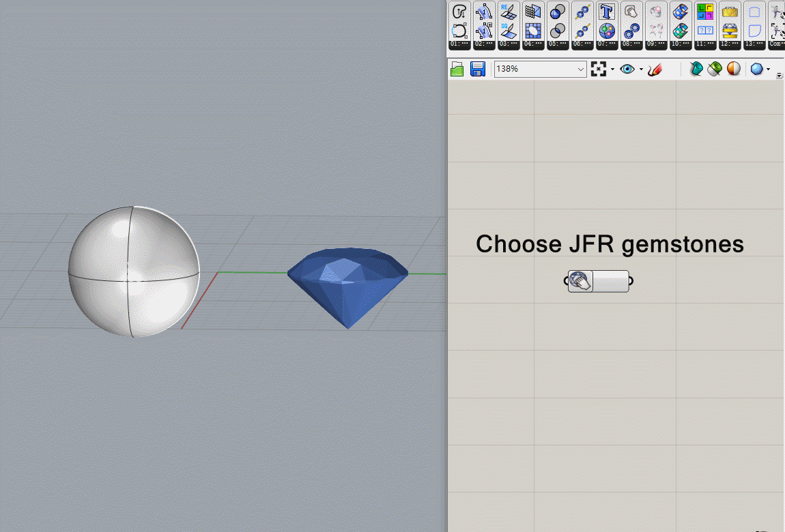Image resolution: width=785 pixels, height=532 pixels.
Task: Click the closed curve with control points icon
Action: click(x=459, y=31)
